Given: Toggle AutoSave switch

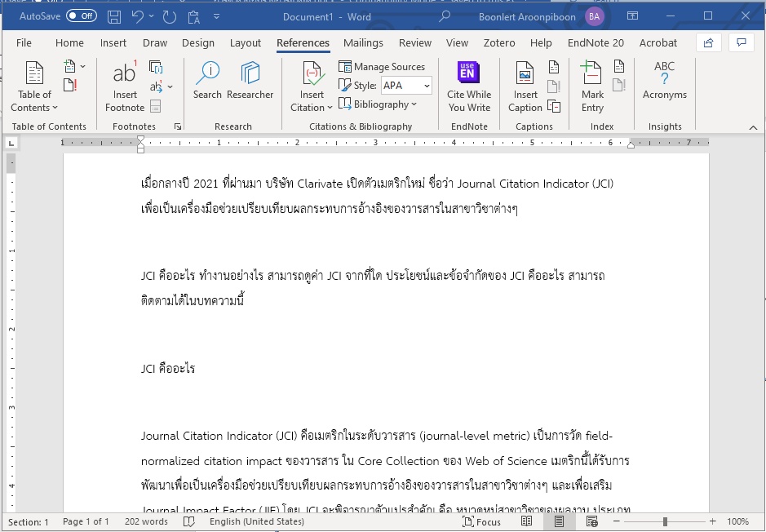Looking at the screenshot, I should 82,16.
